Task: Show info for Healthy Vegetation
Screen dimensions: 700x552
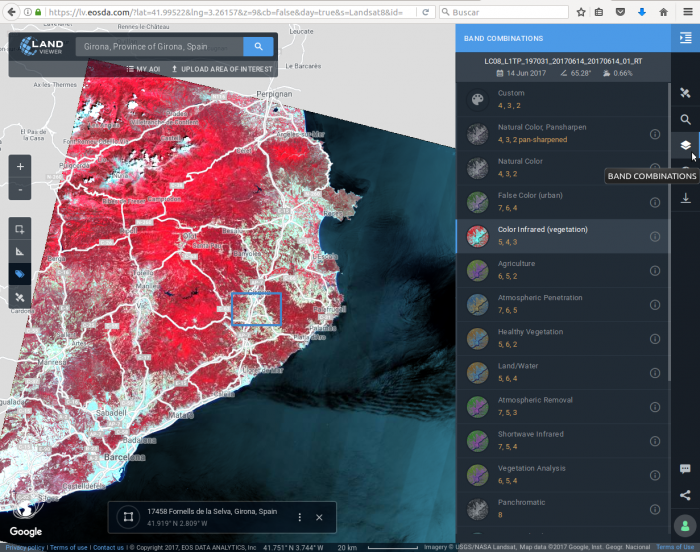Action: [655, 339]
